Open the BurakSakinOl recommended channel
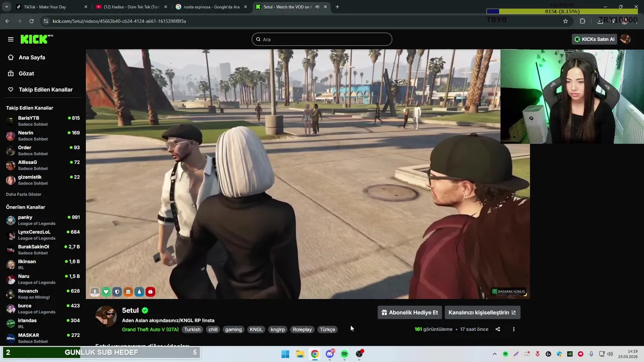 click(43, 249)
